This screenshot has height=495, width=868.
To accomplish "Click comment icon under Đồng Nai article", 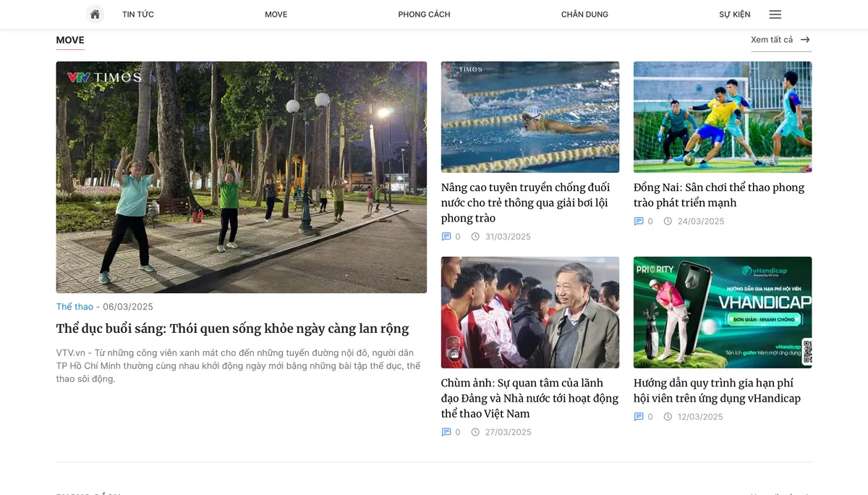I will click(639, 221).
